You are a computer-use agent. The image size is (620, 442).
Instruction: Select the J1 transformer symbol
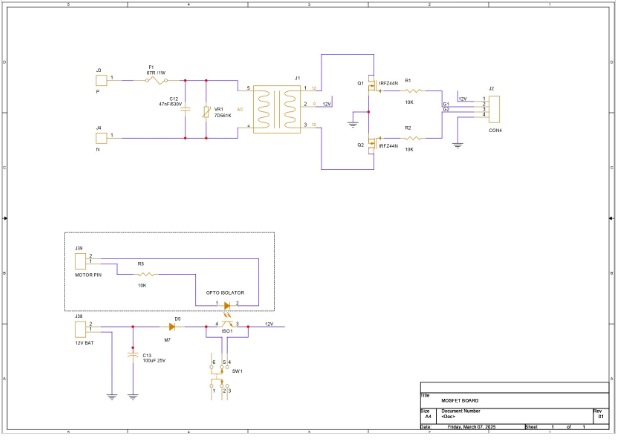pyautogui.click(x=274, y=107)
